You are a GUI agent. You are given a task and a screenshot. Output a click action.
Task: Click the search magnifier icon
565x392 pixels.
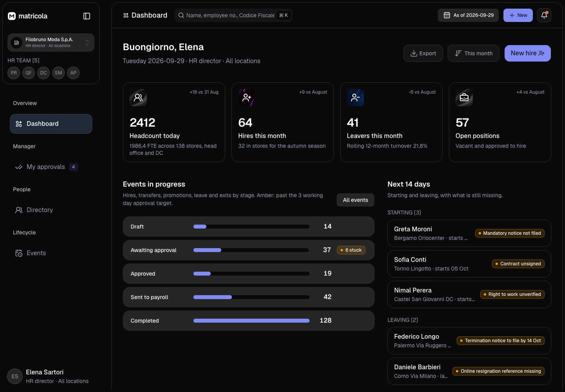181,15
